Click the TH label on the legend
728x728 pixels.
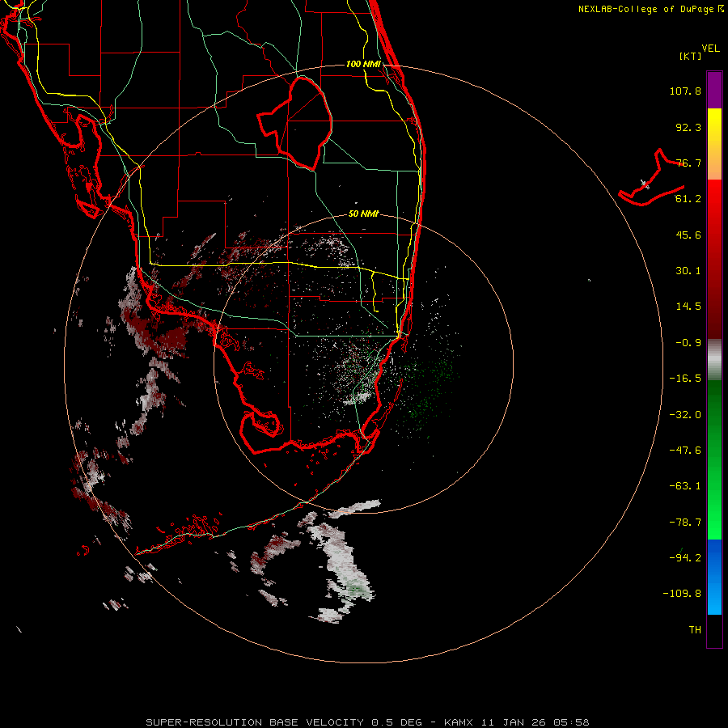pos(695,630)
